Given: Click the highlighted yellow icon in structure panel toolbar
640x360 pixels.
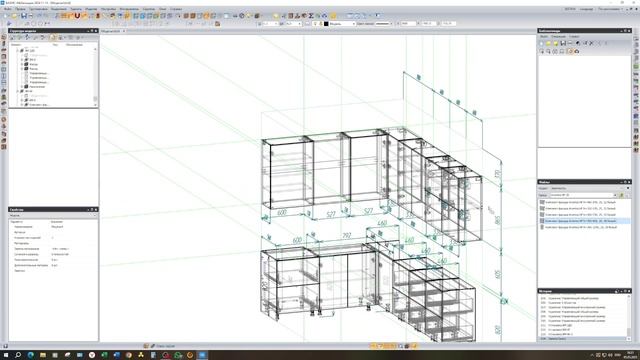Looking at the screenshot, I should 53,37.
